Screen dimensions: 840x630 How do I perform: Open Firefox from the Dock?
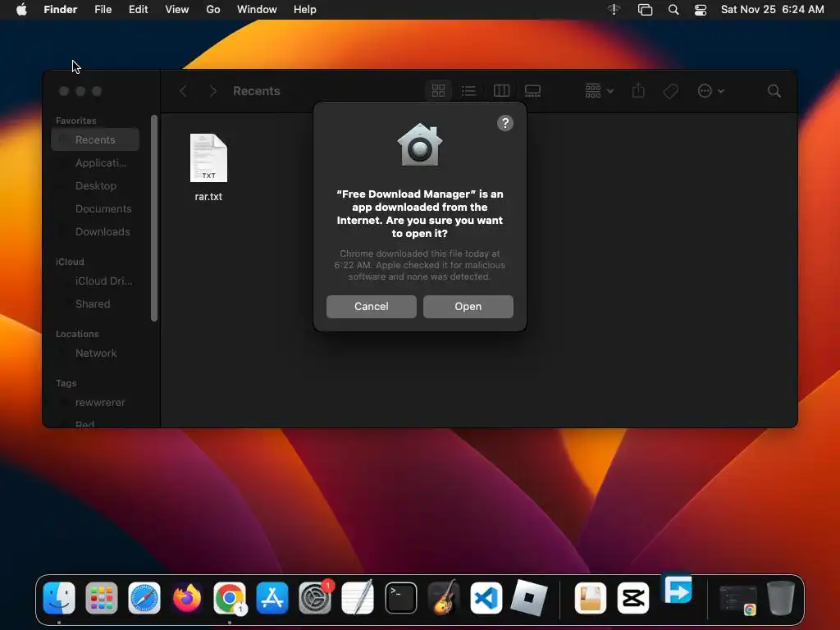[187, 597]
